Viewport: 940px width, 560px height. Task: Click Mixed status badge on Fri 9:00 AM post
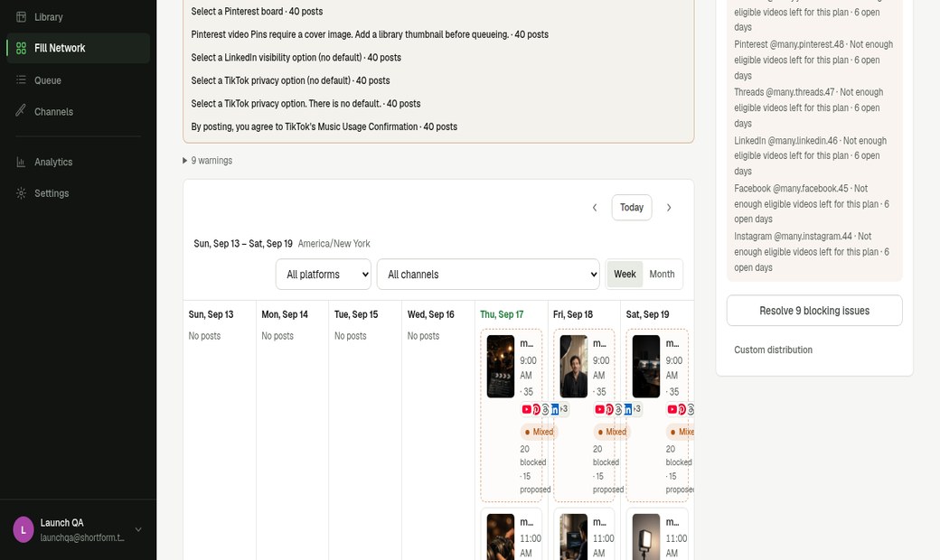coord(612,432)
